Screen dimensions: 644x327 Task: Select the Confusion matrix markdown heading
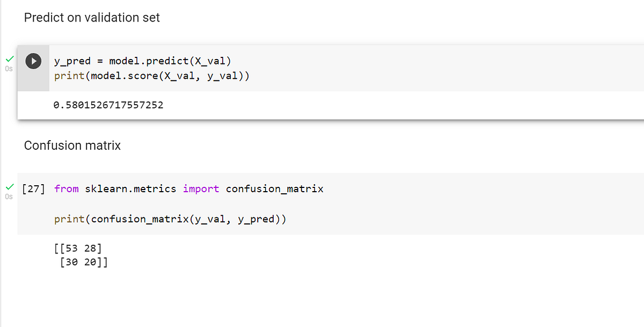click(x=72, y=145)
